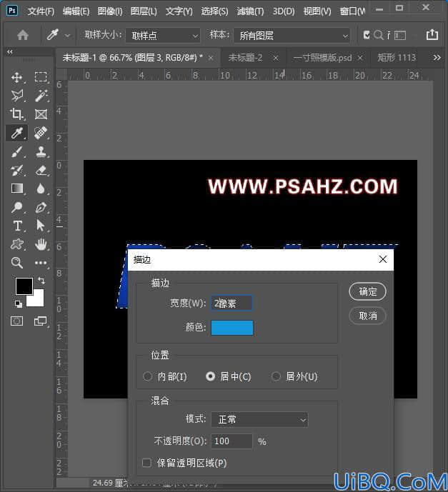
Task: Open the 选择(S) Select menu
Action: 215,11
